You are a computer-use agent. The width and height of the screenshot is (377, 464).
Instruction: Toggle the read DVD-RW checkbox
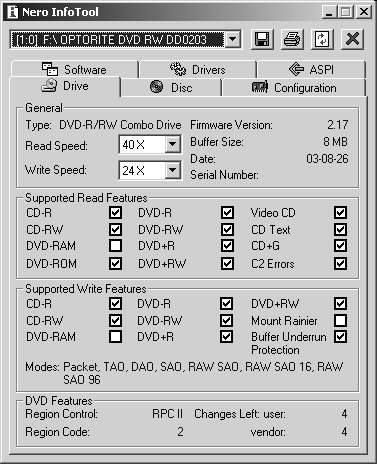[227, 229]
